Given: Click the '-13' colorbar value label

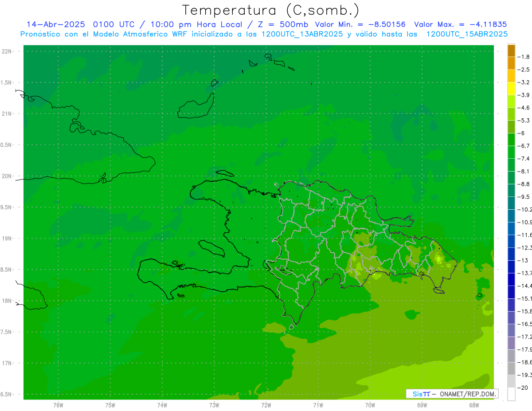Looking at the screenshot, I should pyautogui.click(x=523, y=260).
